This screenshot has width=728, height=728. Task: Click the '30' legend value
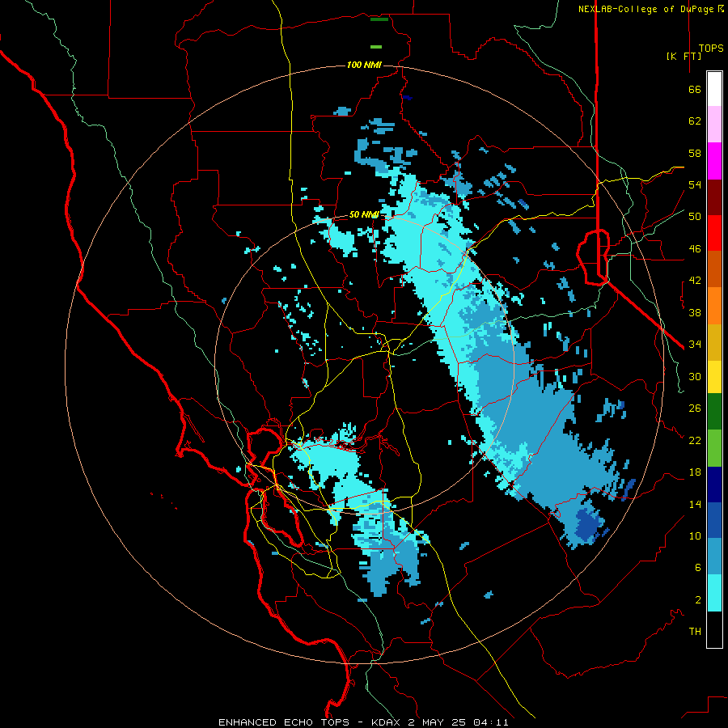(x=695, y=376)
